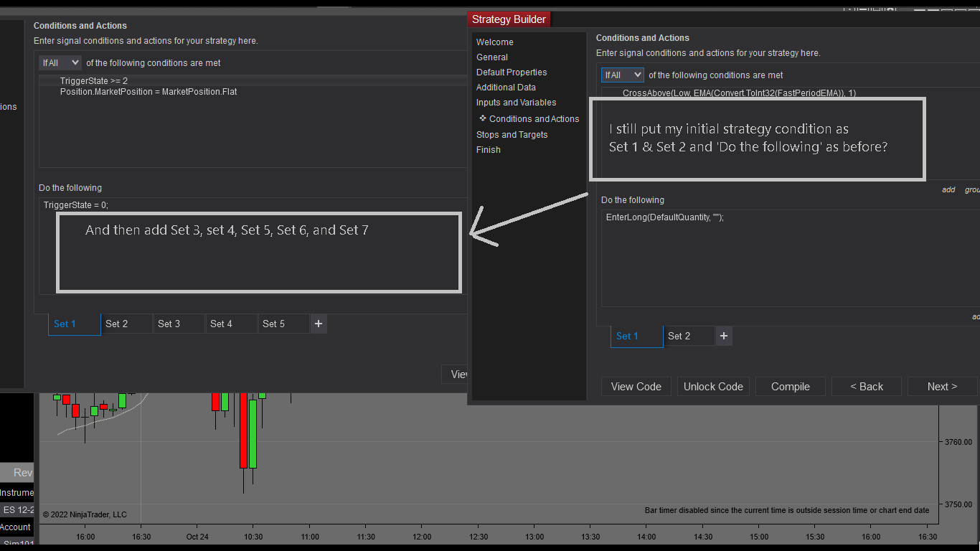
Task: Switch to the Set 3 tab
Action: tap(179, 324)
